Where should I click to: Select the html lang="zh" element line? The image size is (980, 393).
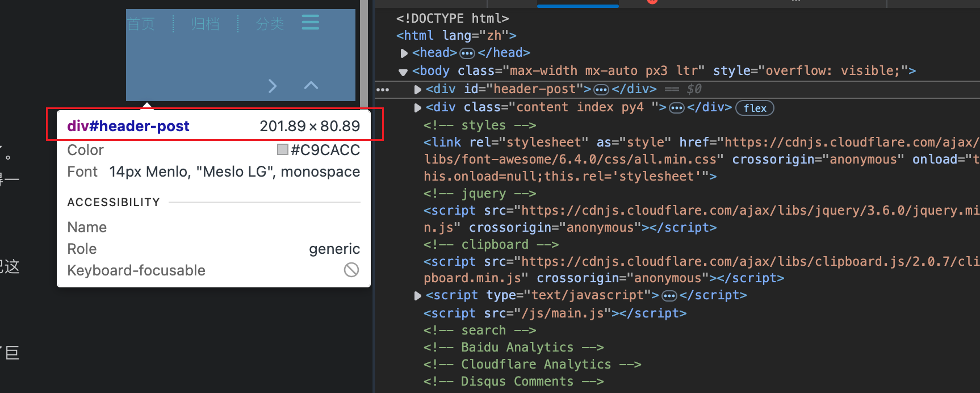456,35
